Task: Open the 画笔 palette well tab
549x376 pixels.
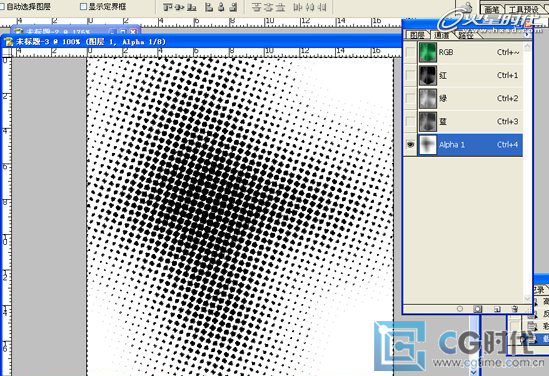Action: pyautogui.click(x=492, y=9)
